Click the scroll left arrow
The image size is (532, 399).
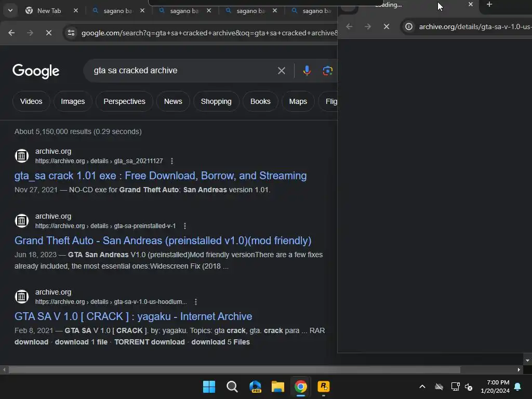pos(4,370)
